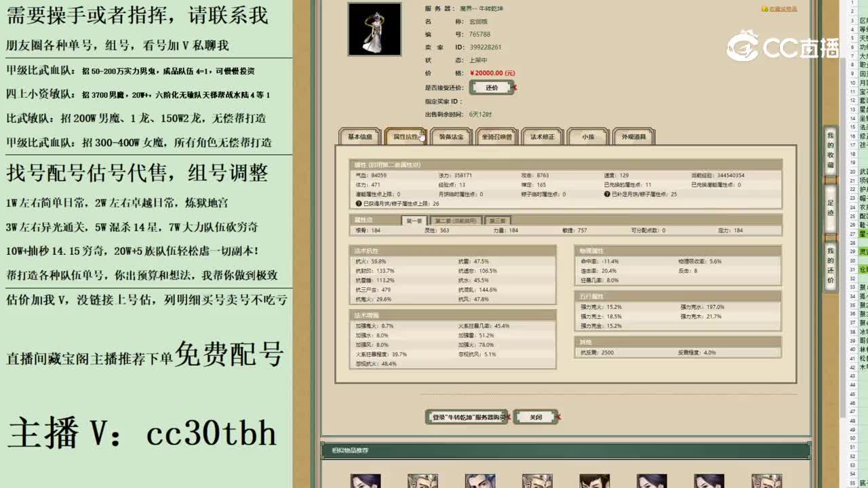View the 坐骑召唤兽 tab
This screenshot has width=868, height=488.
[498, 136]
